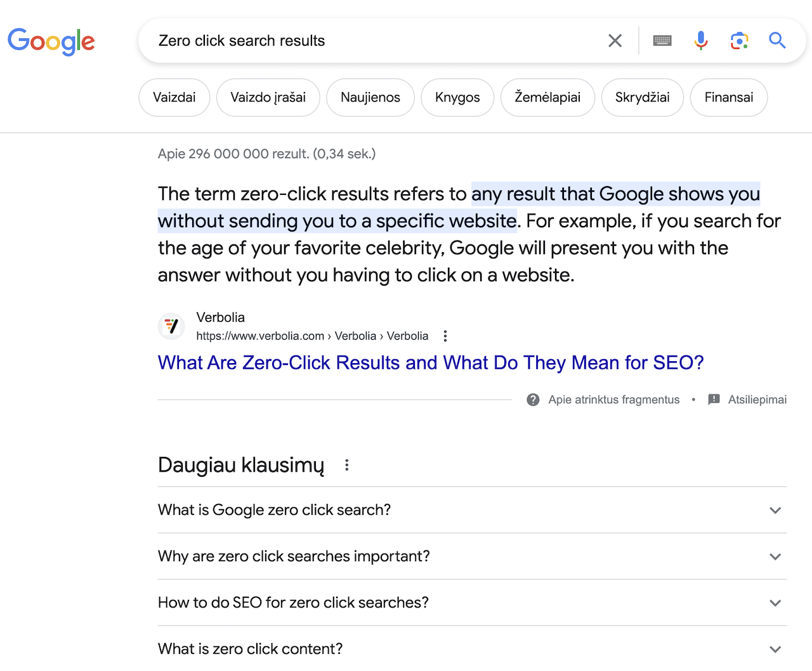
Task: Open three-dot menu next to Daugiau klausimų
Action: [x=346, y=465]
